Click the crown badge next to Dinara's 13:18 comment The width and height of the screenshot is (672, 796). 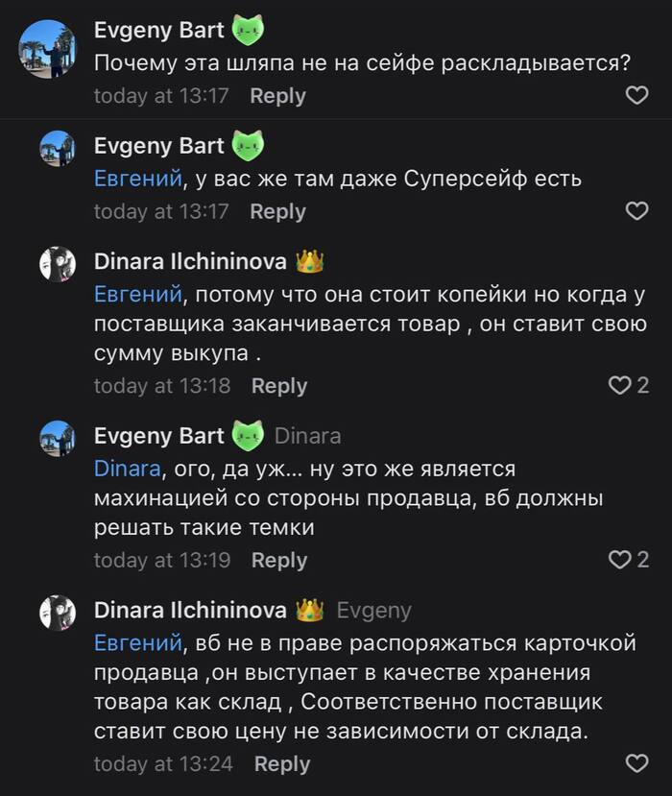coord(309,262)
